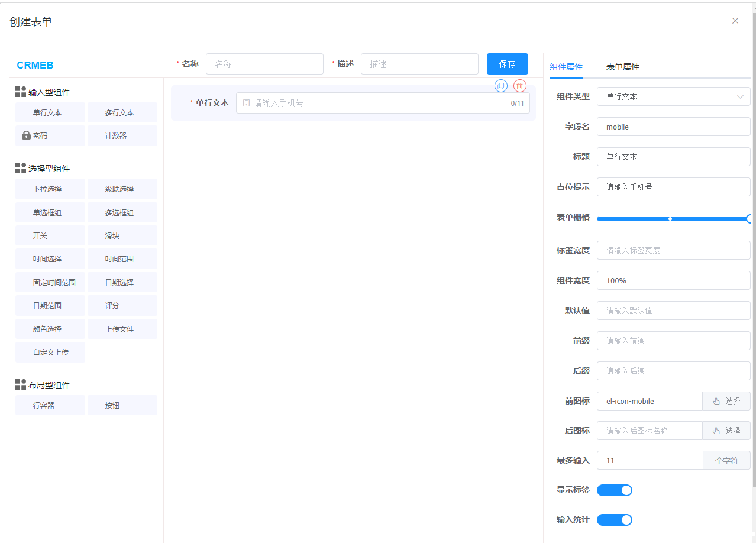
Task: Toggle the 显示标签 switch off
Action: coord(614,490)
